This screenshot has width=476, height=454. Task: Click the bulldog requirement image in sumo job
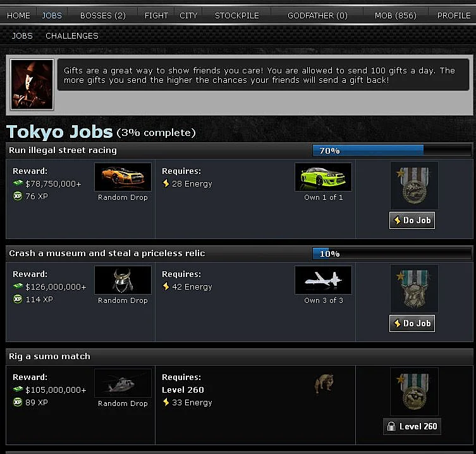point(324,383)
